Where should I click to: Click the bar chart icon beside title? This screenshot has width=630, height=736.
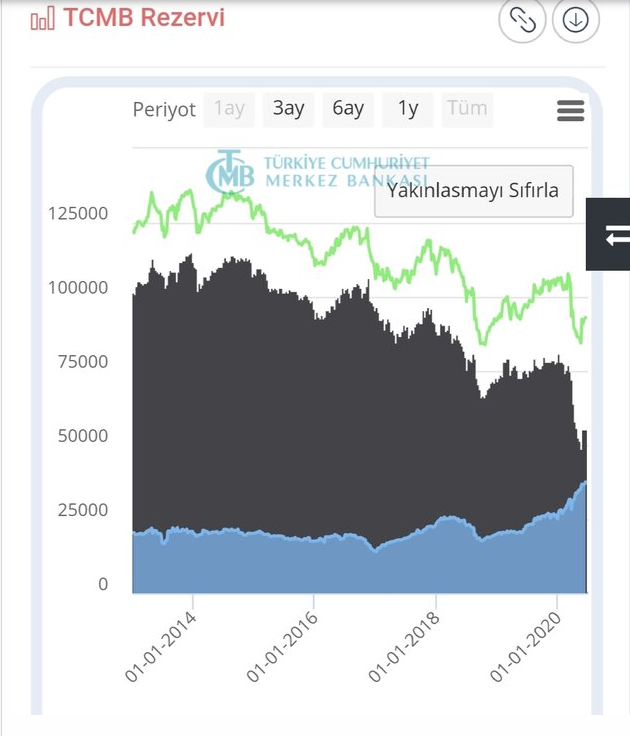click(x=42, y=19)
